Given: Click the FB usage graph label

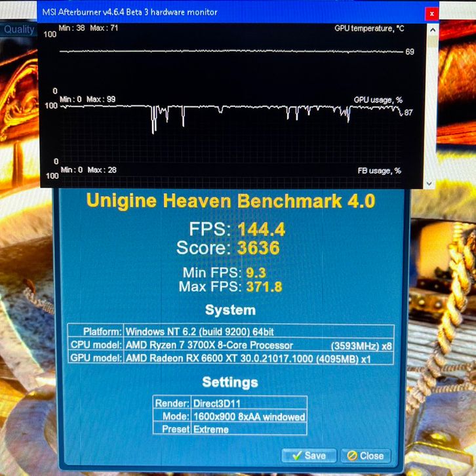Looking at the screenshot, I should click(x=379, y=170).
